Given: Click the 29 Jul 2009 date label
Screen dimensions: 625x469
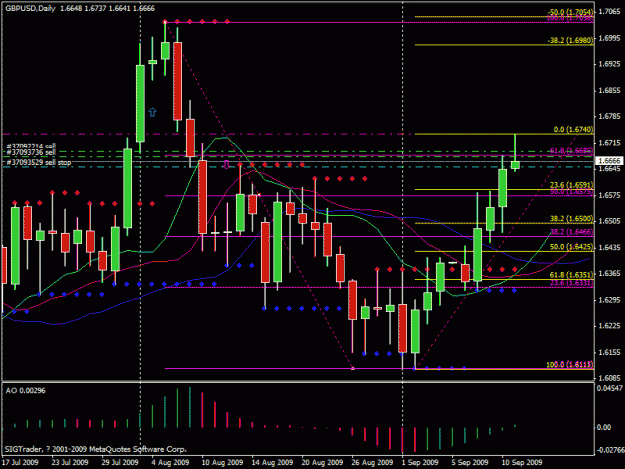Looking at the screenshot, I should (120, 462).
